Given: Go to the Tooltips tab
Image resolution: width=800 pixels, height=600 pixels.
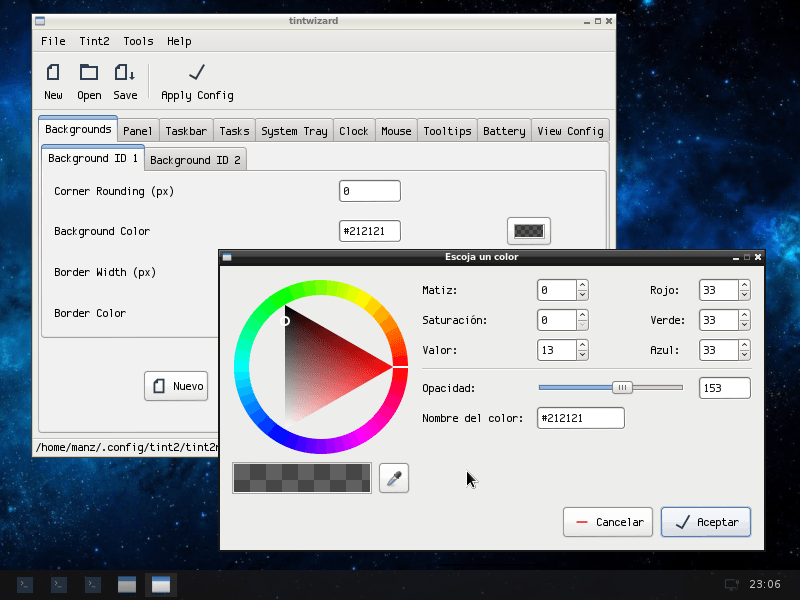Looking at the screenshot, I should 447,131.
